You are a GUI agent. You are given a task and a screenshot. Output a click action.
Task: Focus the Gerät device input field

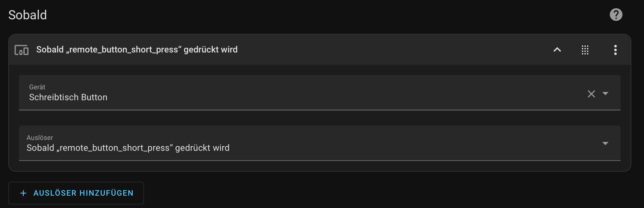[319, 93]
